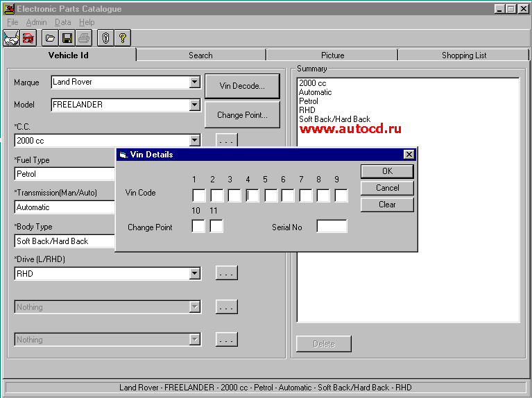Click Change Point box under position 10

click(198, 226)
